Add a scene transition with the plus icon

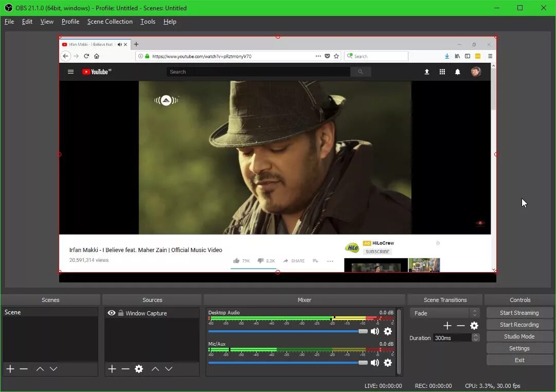pos(447,326)
